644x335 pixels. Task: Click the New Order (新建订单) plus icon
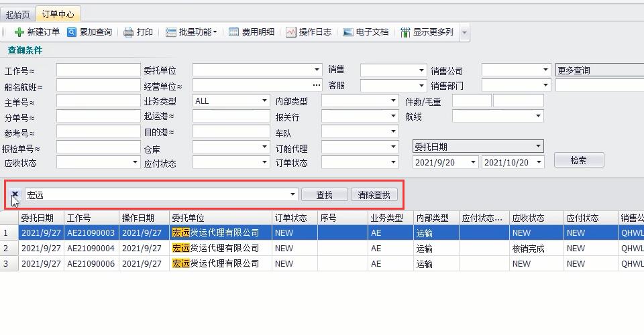point(19,32)
